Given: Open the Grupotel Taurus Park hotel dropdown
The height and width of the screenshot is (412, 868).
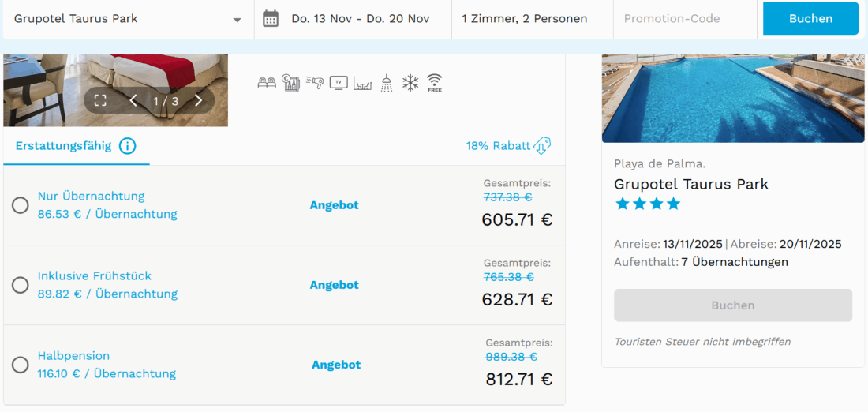Looking at the screenshot, I should (x=128, y=19).
